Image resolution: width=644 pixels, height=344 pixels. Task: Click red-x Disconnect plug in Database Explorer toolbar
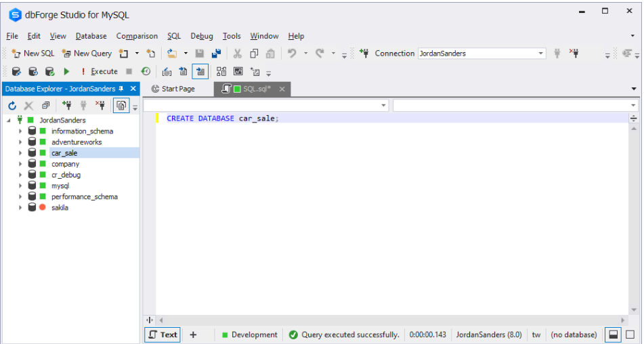(x=100, y=106)
